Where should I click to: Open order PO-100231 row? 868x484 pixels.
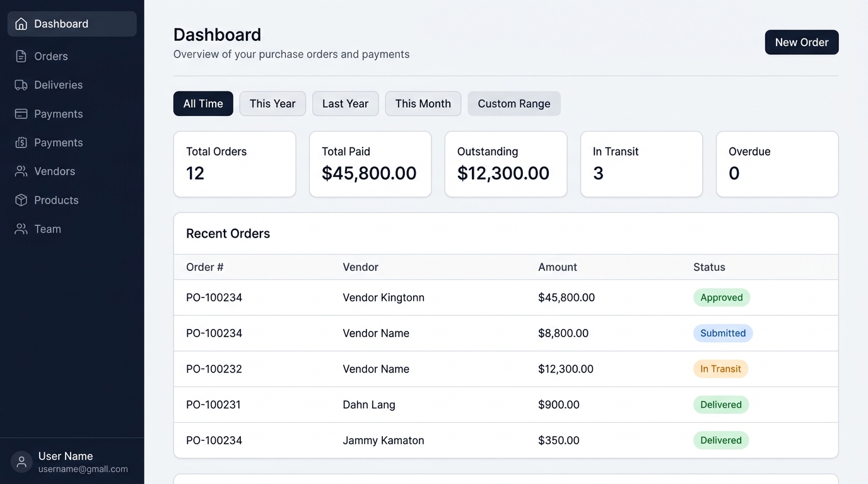point(506,405)
